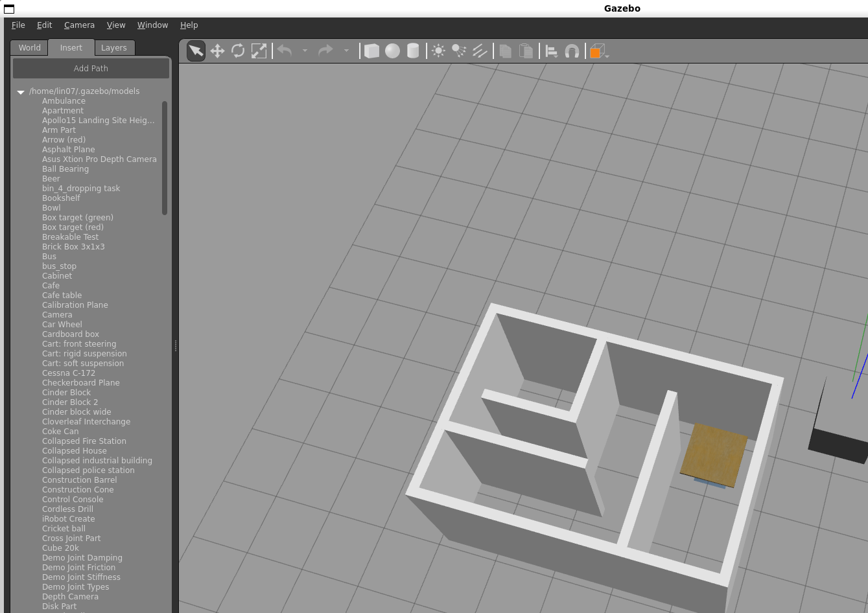Select Cart: front steering model

pyautogui.click(x=79, y=344)
